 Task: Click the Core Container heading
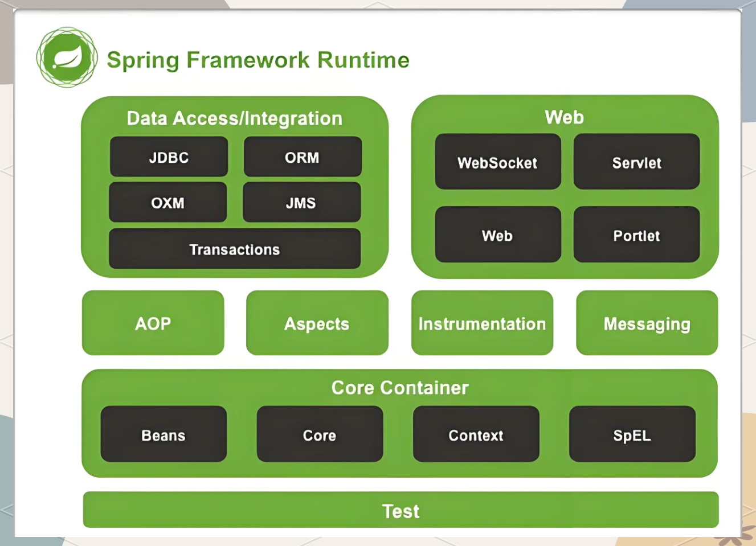click(x=400, y=388)
